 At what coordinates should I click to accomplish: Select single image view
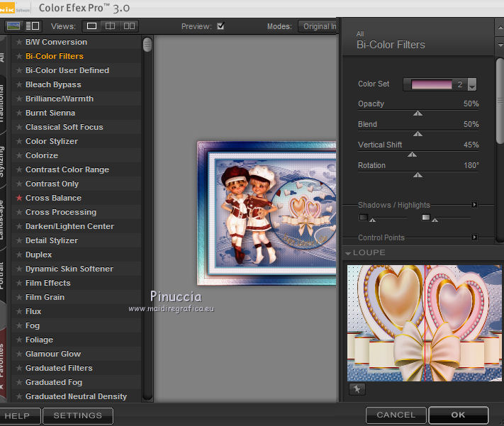[x=91, y=26]
